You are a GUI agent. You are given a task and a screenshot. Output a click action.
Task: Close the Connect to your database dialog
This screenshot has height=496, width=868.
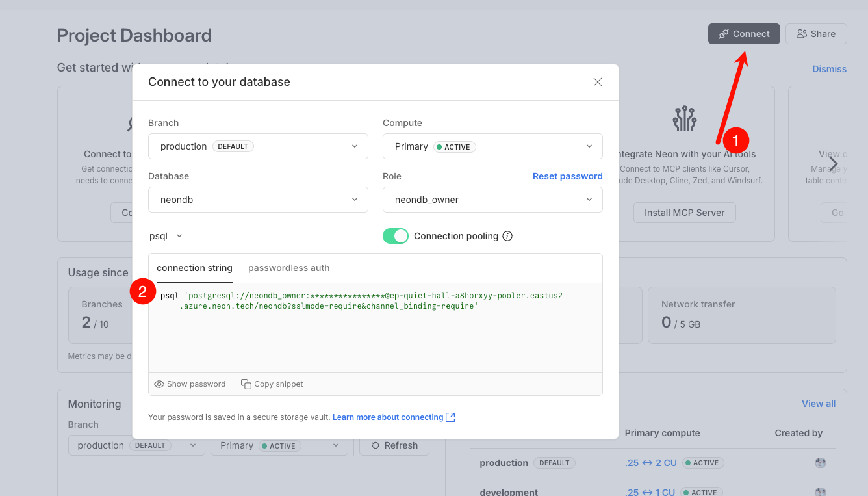click(x=598, y=82)
